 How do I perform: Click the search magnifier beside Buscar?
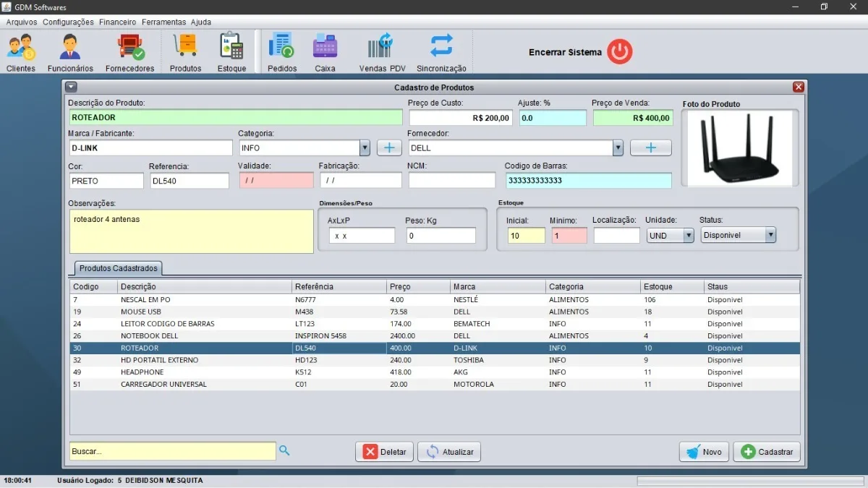point(284,450)
